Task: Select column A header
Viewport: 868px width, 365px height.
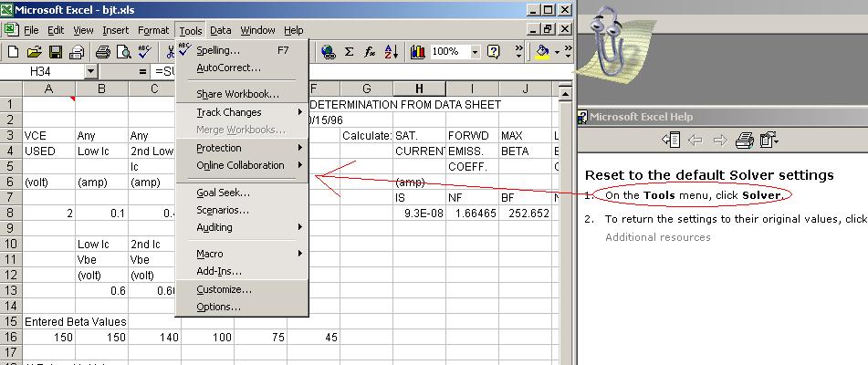Action: [x=48, y=89]
